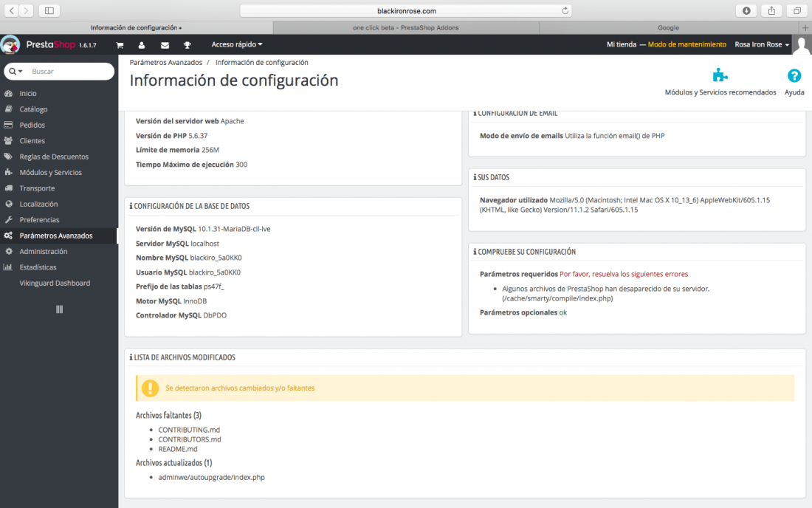This screenshot has width=812, height=508.
Task: Open Safari downloads icon
Action: tap(746, 10)
